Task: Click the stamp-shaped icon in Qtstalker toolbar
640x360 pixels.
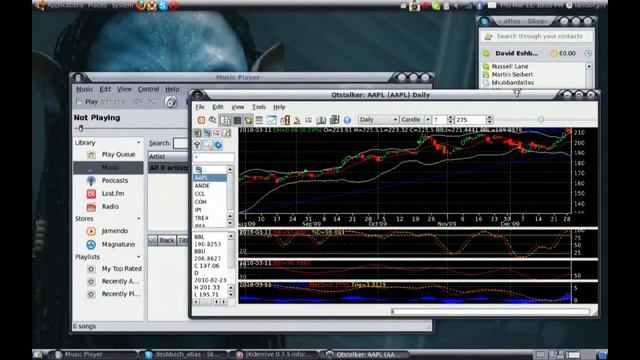Action: pyautogui.click(x=297, y=120)
